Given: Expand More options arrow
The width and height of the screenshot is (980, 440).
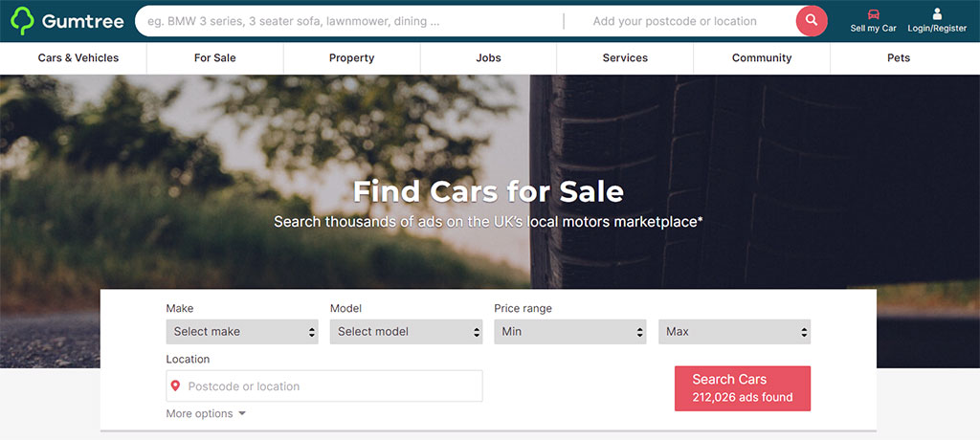Looking at the screenshot, I should pyautogui.click(x=242, y=414).
